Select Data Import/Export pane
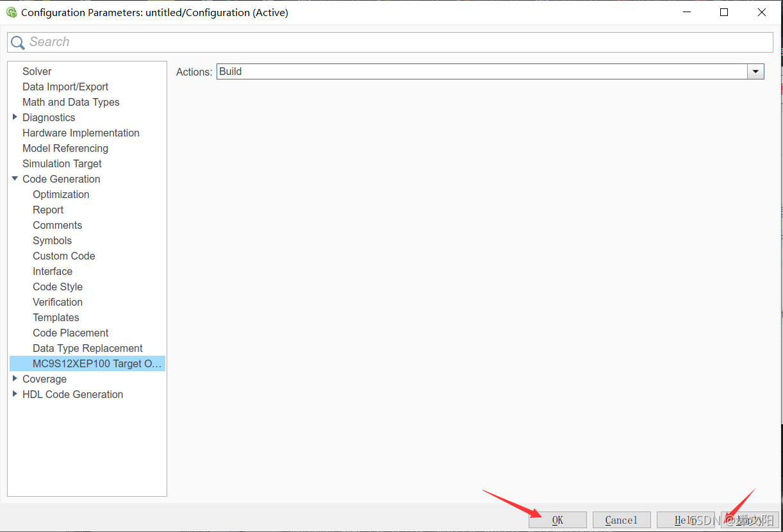 (65, 87)
